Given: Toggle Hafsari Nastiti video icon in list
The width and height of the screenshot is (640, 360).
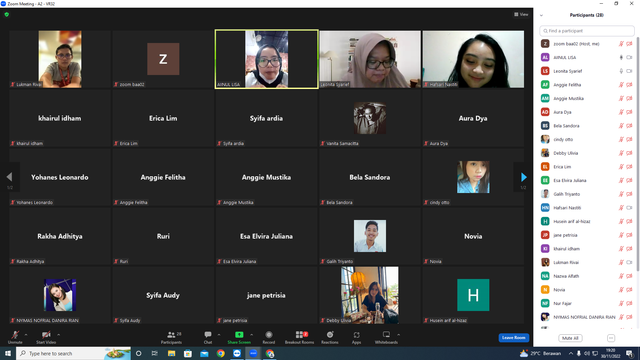Looking at the screenshot, I should click(629, 208).
